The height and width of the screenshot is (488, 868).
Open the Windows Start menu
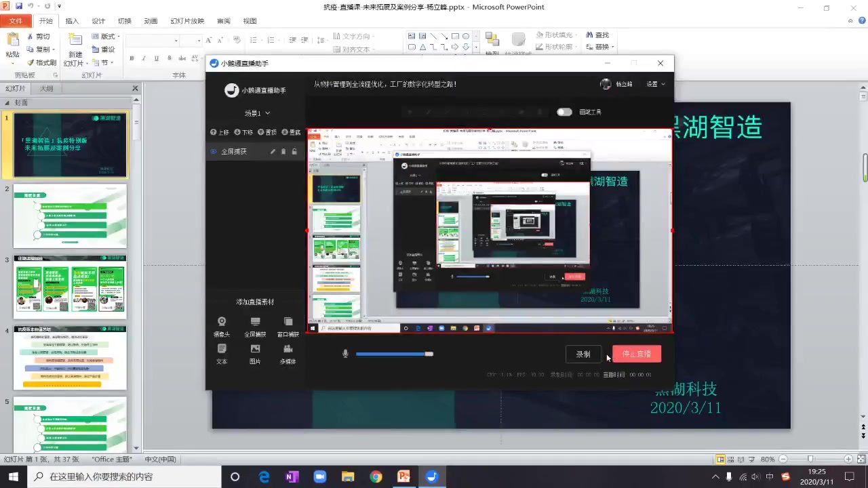14,476
